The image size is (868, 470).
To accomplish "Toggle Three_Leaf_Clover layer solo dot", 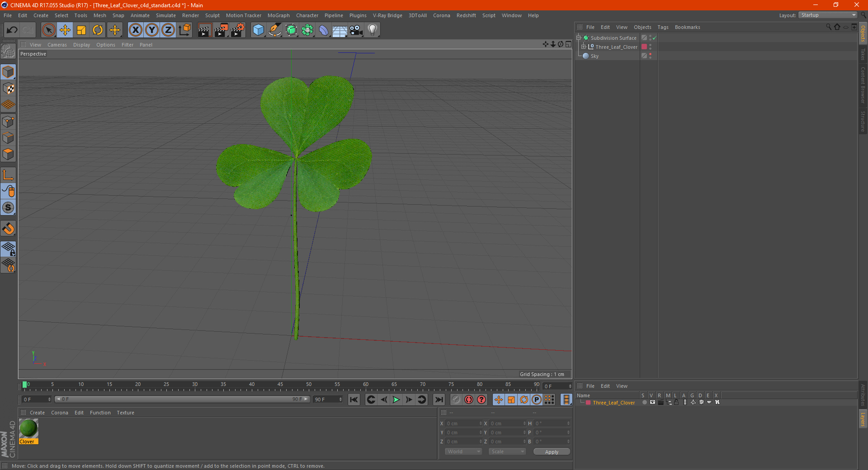I will coord(644,402).
